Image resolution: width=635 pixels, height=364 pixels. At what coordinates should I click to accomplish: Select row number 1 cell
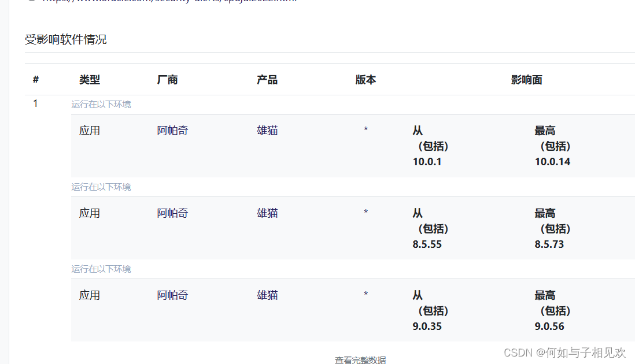point(36,103)
